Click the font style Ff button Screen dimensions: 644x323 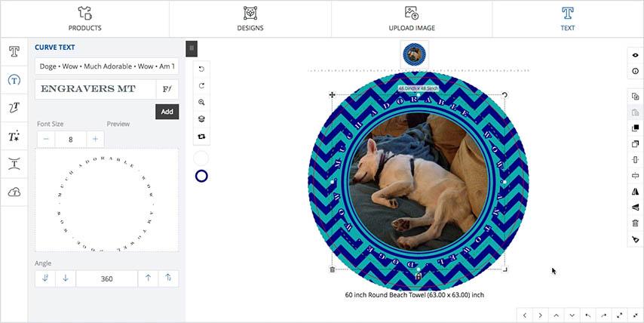[x=167, y=89]
